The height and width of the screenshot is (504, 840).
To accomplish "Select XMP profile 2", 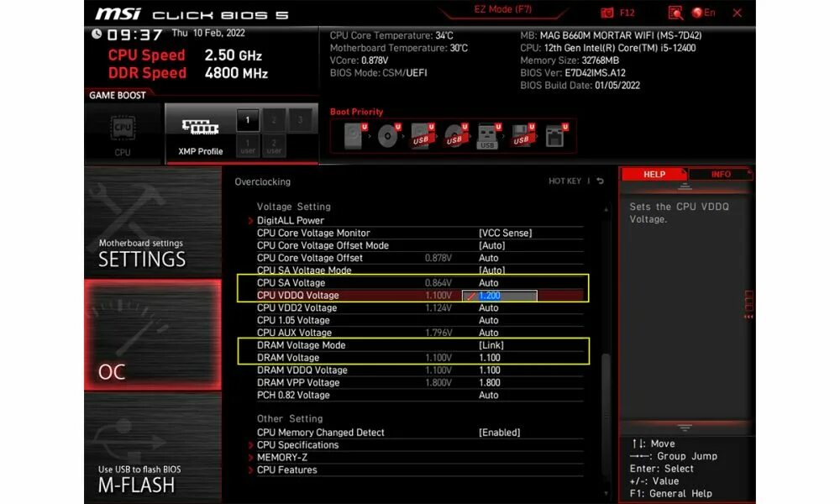I will (274, 120).
